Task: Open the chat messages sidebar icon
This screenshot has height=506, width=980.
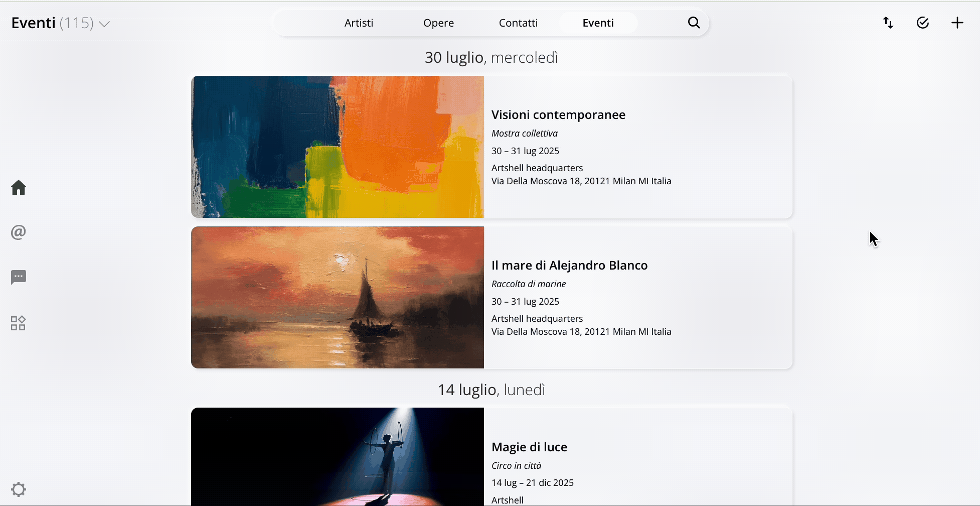Action: [x=19, y=277]
